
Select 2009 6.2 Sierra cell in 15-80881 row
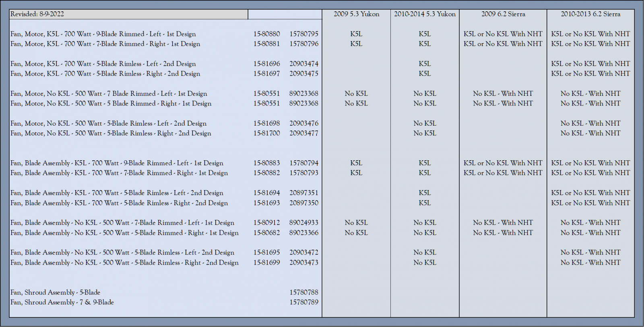pos(503,44)
